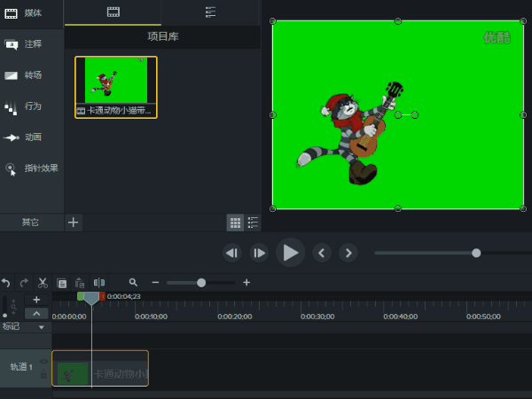Redo the last action
Screen dimensions: 532x399
pyautogui.click(x=24, y=283)
